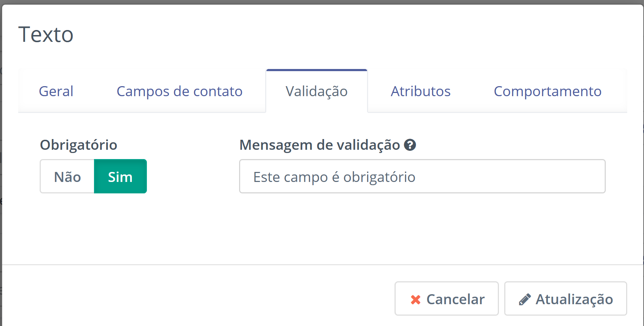Click the Texto dialog title
The image size is (644, 326).
(x=46, y=35)
